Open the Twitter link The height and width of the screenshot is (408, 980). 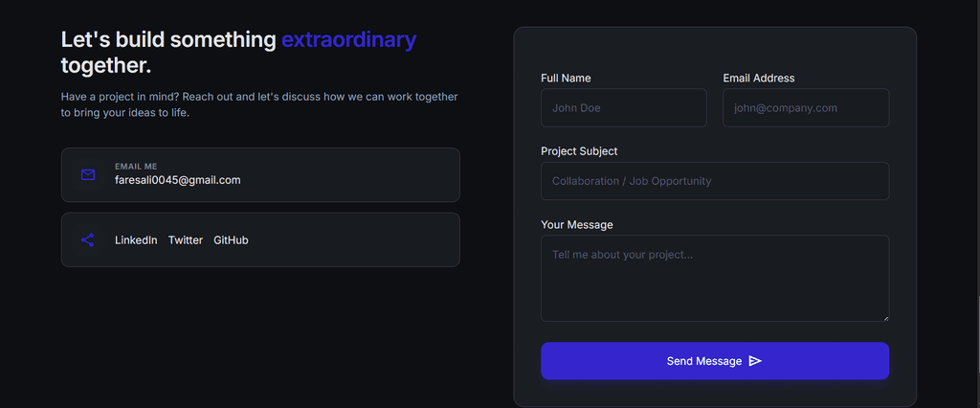pos(186,240)
